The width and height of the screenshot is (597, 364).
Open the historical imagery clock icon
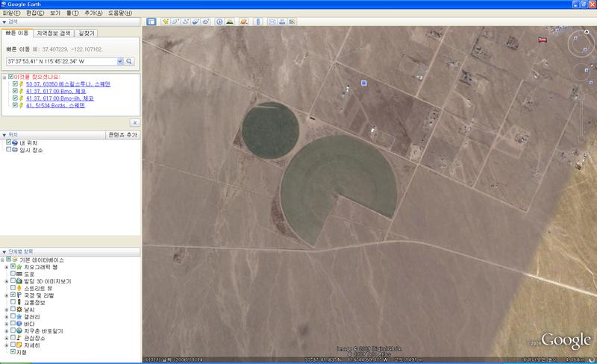(x=220, y=22)
